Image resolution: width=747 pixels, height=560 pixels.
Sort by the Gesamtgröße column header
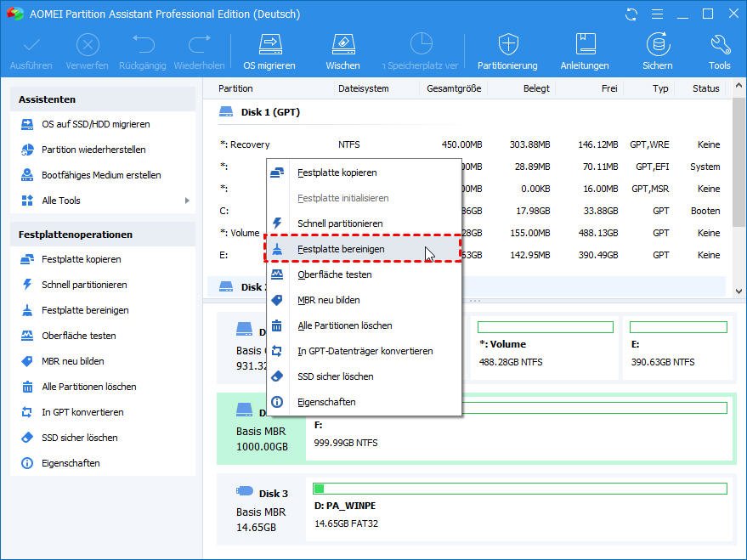(x=453, y=88)
